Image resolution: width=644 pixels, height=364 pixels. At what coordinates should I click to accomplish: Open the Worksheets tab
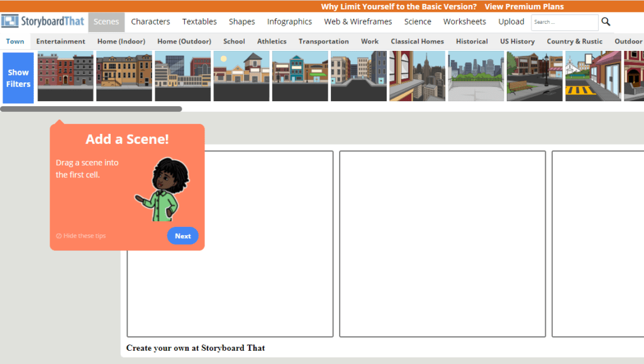coord(465,22)
